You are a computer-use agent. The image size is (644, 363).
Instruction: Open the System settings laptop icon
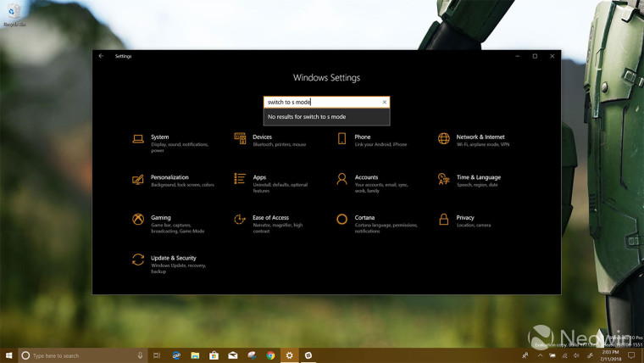click(138, 138)
